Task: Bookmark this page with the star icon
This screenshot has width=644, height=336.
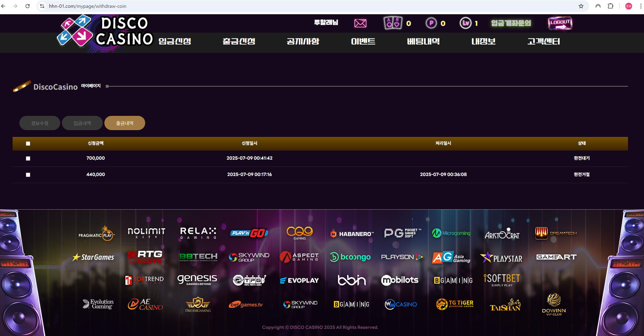Action: [x=581, y=6]
